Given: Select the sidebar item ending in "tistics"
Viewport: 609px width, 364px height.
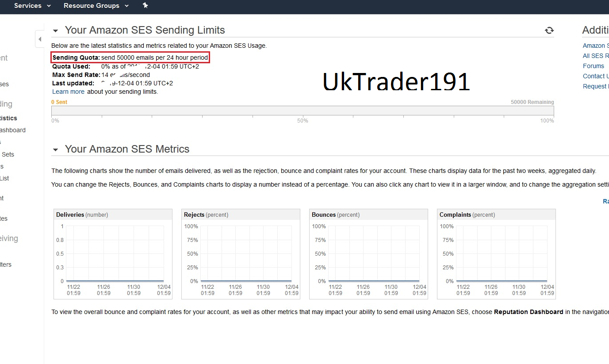Looking at the screenshot, I should pyautogui.click(x=8, y=118).
